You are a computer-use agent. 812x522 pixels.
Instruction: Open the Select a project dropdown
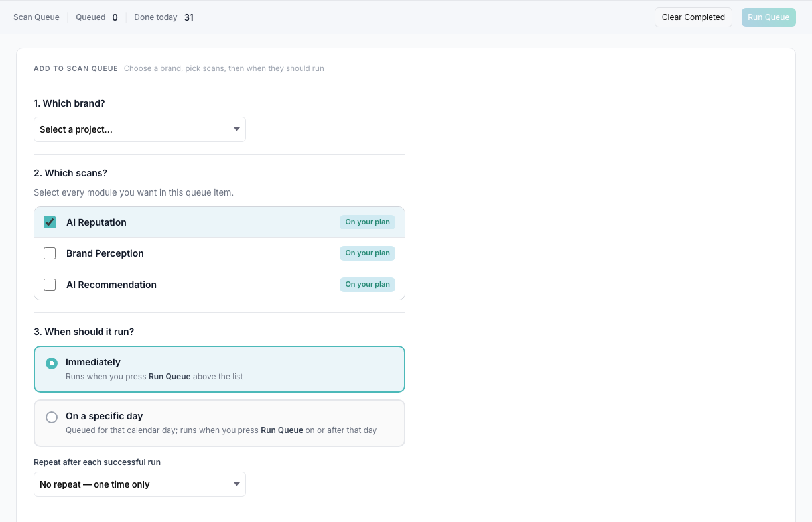click(140, 129)
